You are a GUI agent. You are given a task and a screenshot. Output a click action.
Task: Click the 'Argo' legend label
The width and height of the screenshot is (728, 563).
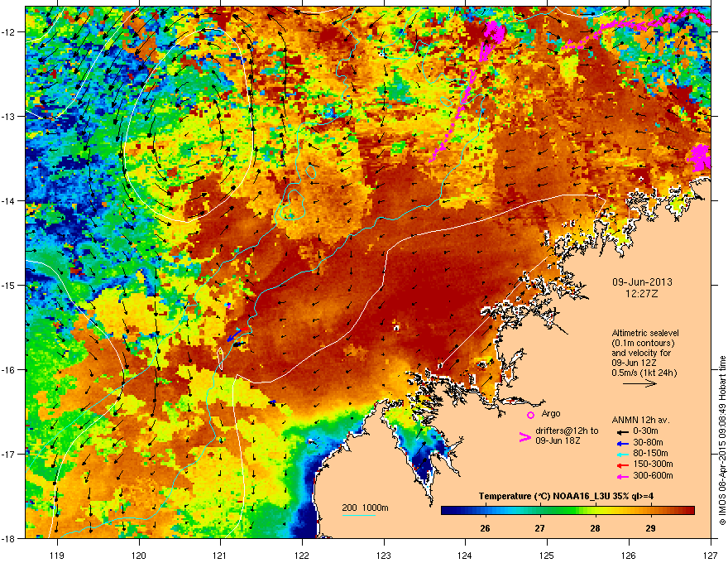click(551, 413)
